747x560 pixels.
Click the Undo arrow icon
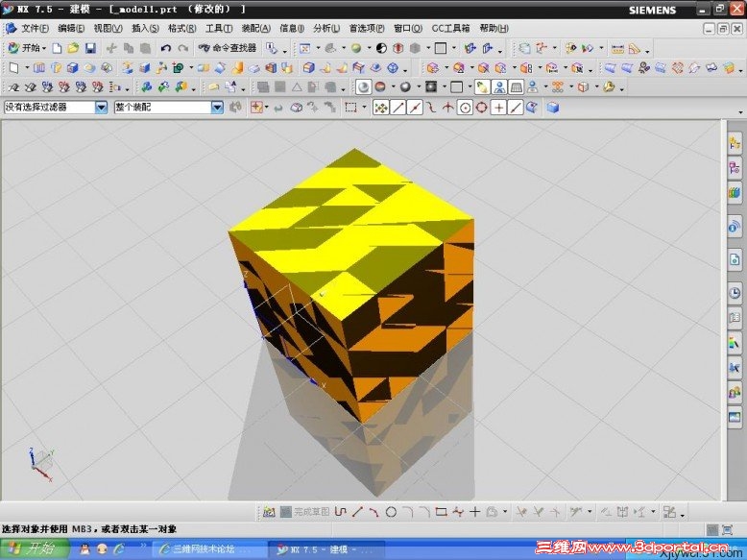click(x=166, y=48)
